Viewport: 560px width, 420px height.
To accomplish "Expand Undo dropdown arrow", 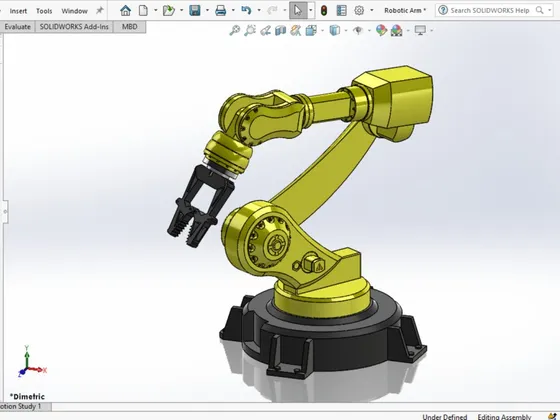I will tap(259, 11).
